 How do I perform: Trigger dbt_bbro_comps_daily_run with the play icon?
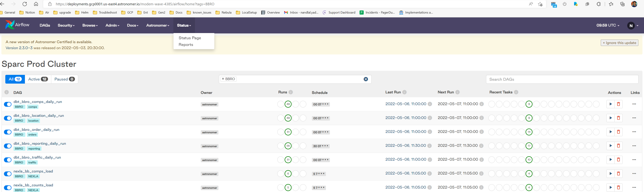tap(611, 104)
